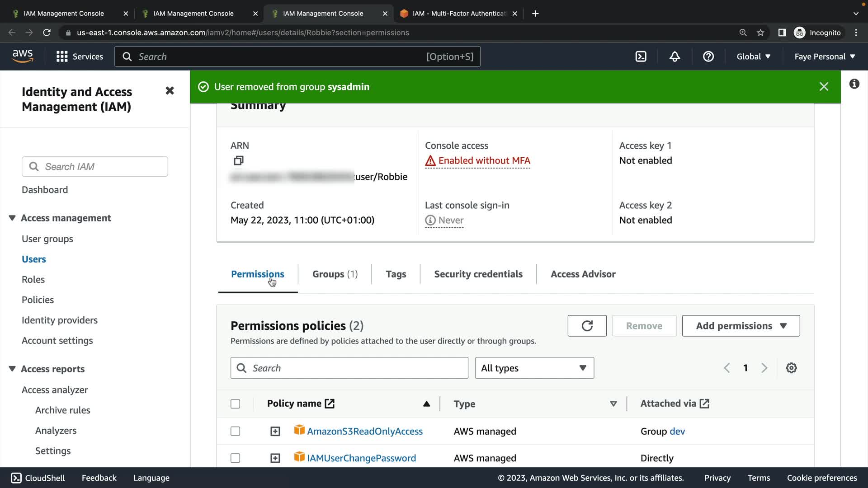Open the notifications bell icon
The image size is (868, 488).
[x=675, y=56]
